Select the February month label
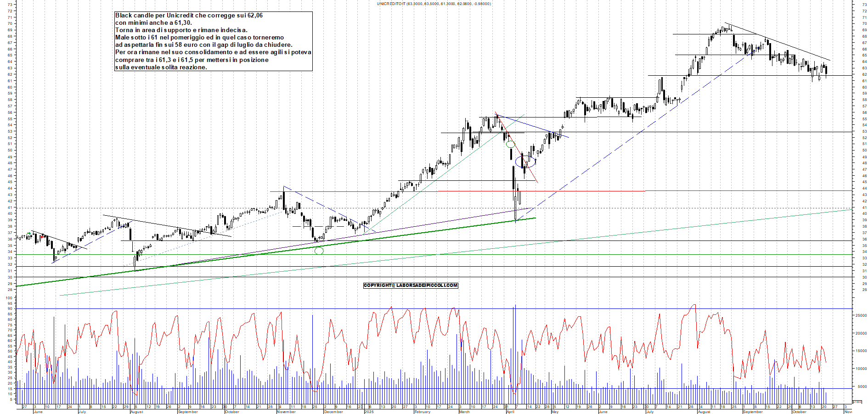 tap(422, 412)
